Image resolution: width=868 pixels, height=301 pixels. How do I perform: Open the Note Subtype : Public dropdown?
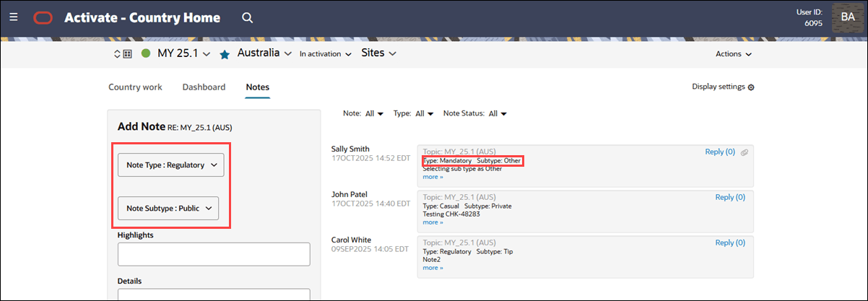(168, 209)
